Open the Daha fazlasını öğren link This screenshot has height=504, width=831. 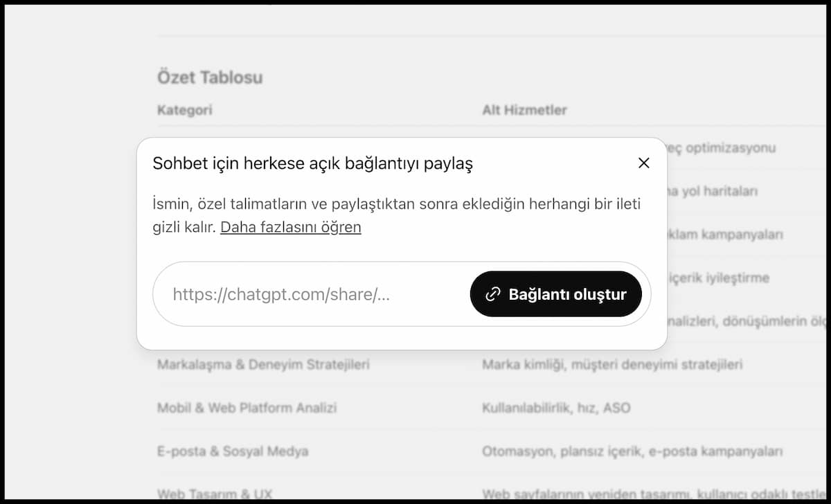tap(290, 227)
